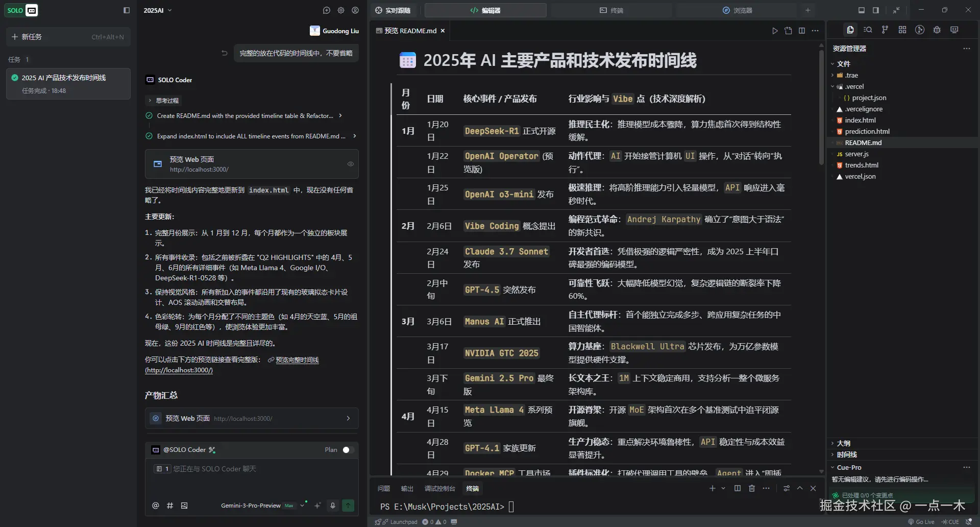Split the terminal panel icon

(x=738, y=489)
